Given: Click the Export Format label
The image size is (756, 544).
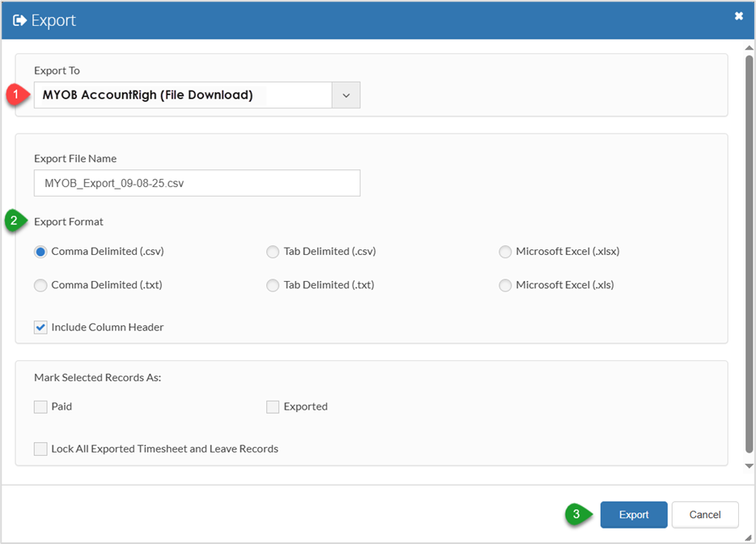Looking at the screenshot, I should tap(69, 222).
